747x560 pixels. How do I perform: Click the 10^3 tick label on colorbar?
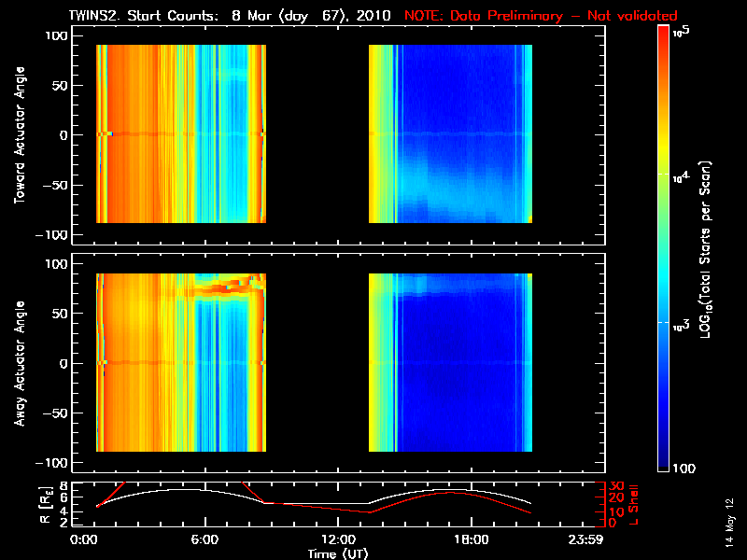pyautogui.click(x=682, y=326)
